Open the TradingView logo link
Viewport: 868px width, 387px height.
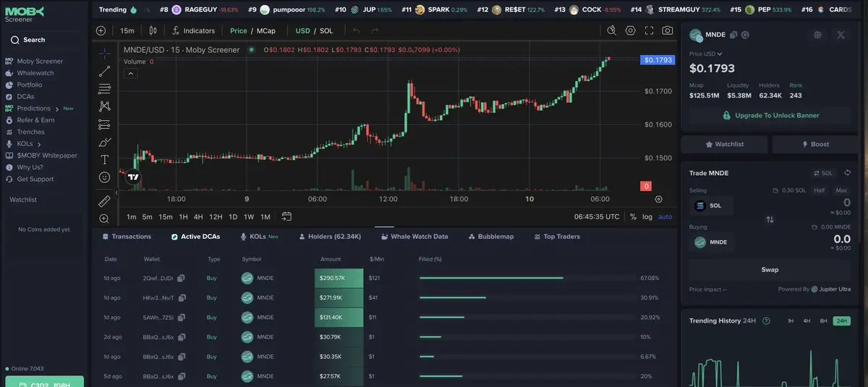pyautogui.click(x=133, y=177)
